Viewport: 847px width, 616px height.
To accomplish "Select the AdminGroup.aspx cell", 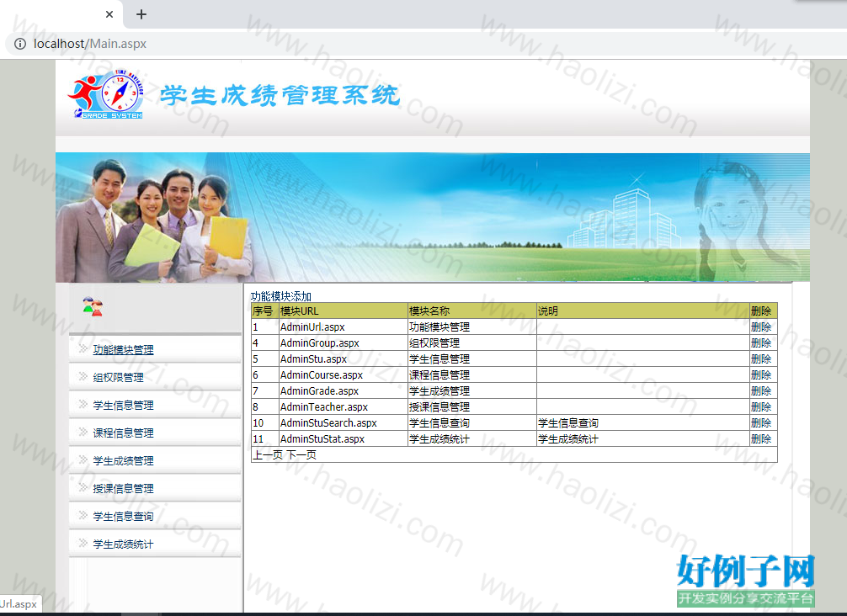I will click(343, 343).
